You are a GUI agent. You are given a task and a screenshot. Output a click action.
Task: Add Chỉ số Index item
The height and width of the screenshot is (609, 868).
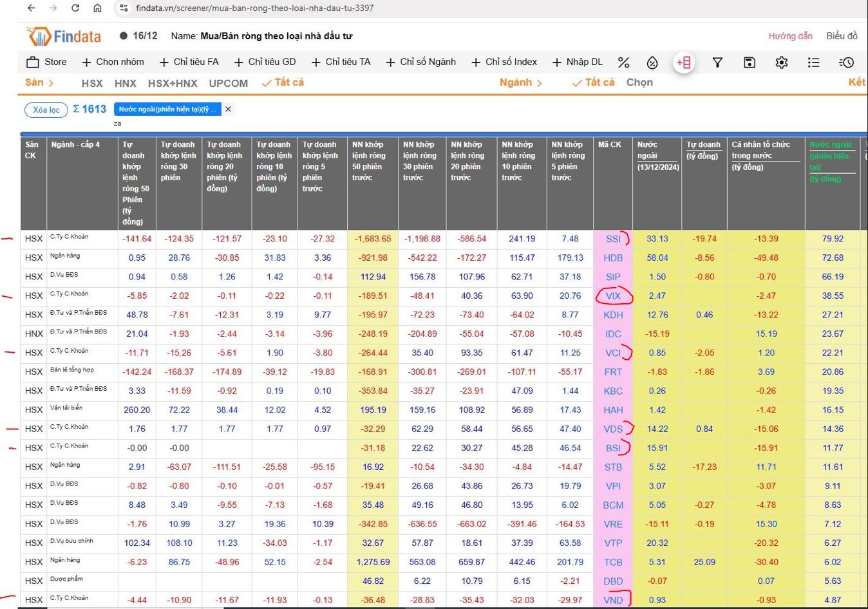pyautogui.click(x=504, y=62)
